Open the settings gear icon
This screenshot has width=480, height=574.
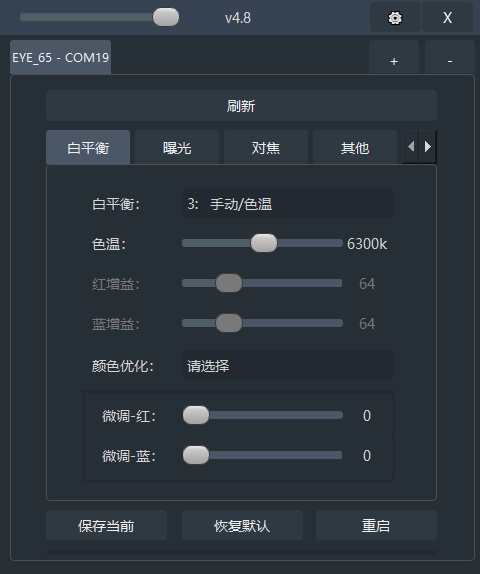(x=395, y=18)
